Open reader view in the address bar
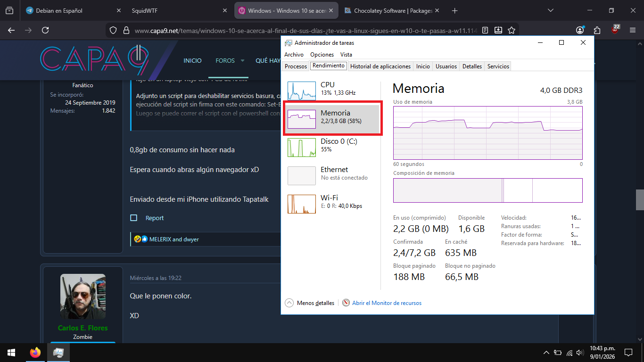The width and height of the screenshot is (644, 362). pos(486,30)
